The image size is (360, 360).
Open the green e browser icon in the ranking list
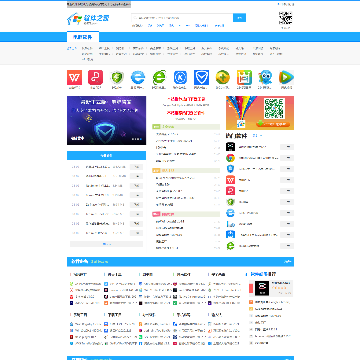230,246
